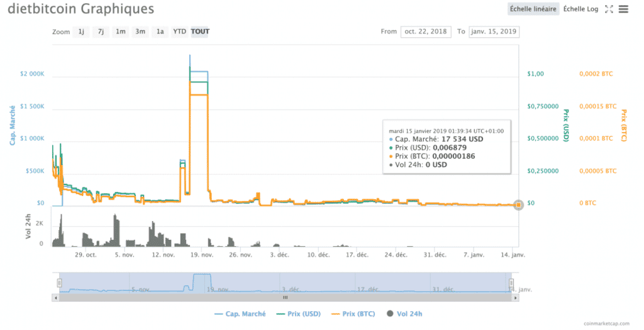Image resolution: width=644 pixels, height=330 pixels.
Task: Open the hamburger chart menu
Action: (x=623, y=9)
